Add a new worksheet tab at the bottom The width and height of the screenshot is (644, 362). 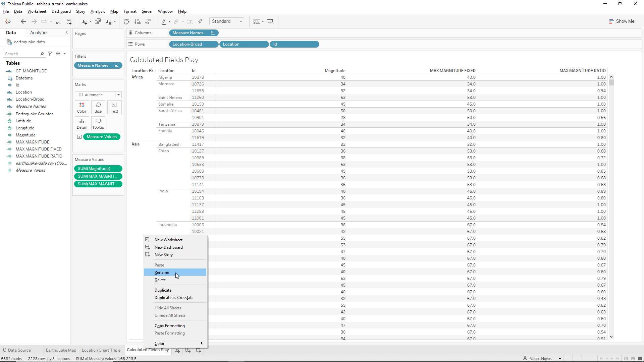(x=177, y=350)
